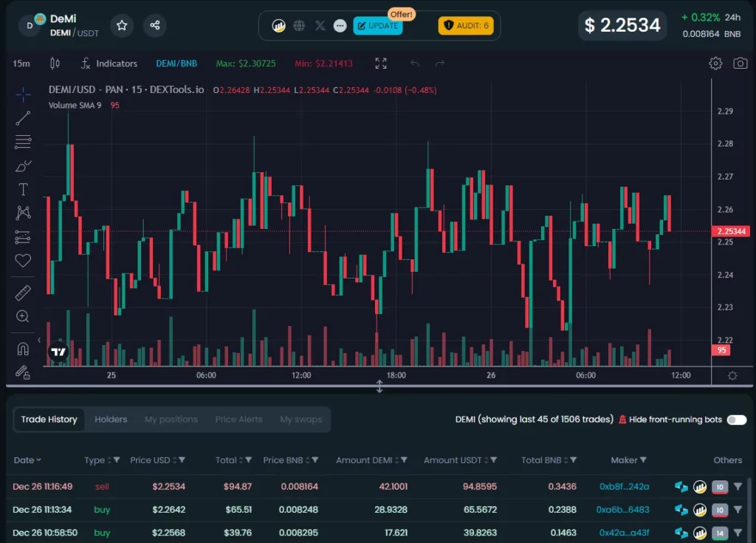Viewport: 756px width, 543px height.
Task: Switch chart to DEMI/BNB pricing
Action: (x=176, y=64)
